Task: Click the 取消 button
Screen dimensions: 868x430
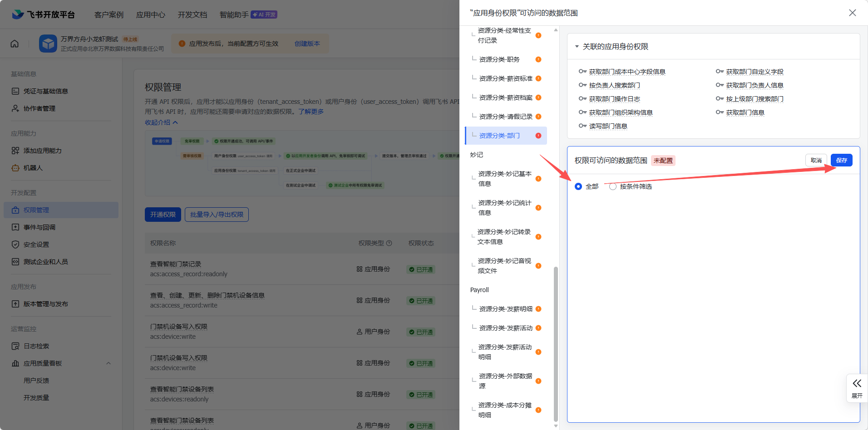Action: [x=816, y=160]
